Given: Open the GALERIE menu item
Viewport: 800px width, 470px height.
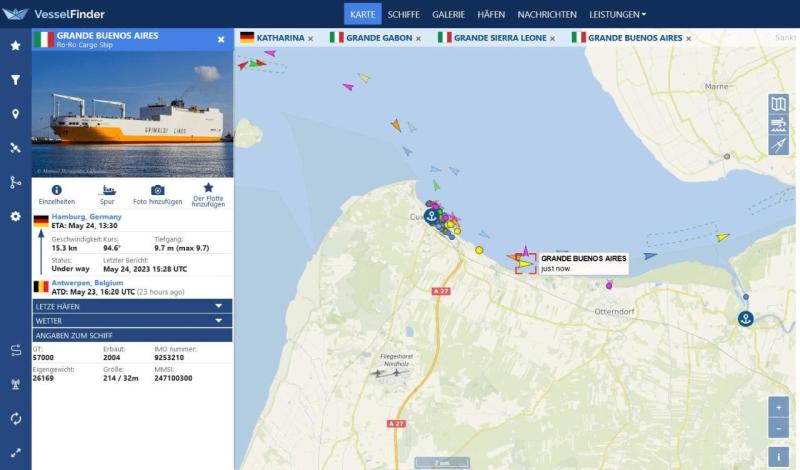Looking at the screenshot, I should 448,14.
